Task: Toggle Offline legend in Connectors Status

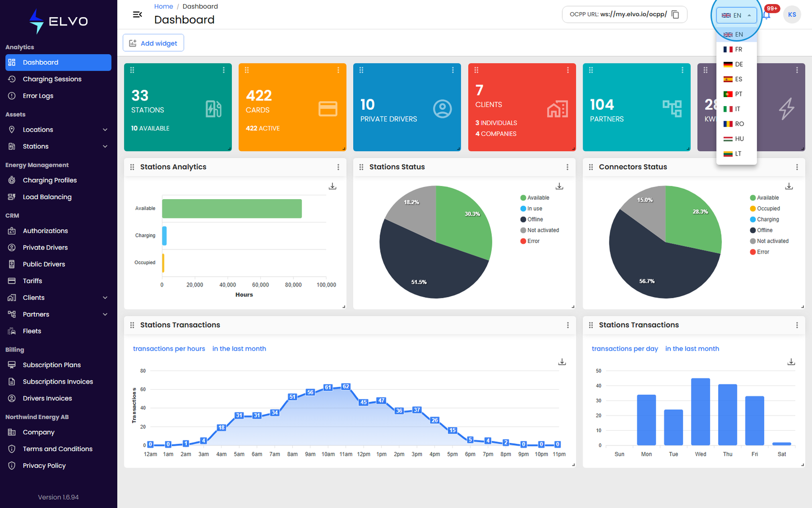Action: coord(761,230)
